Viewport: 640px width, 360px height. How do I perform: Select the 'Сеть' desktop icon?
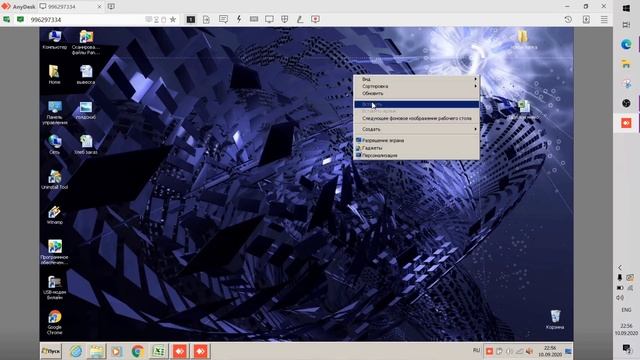click(54, 144)
